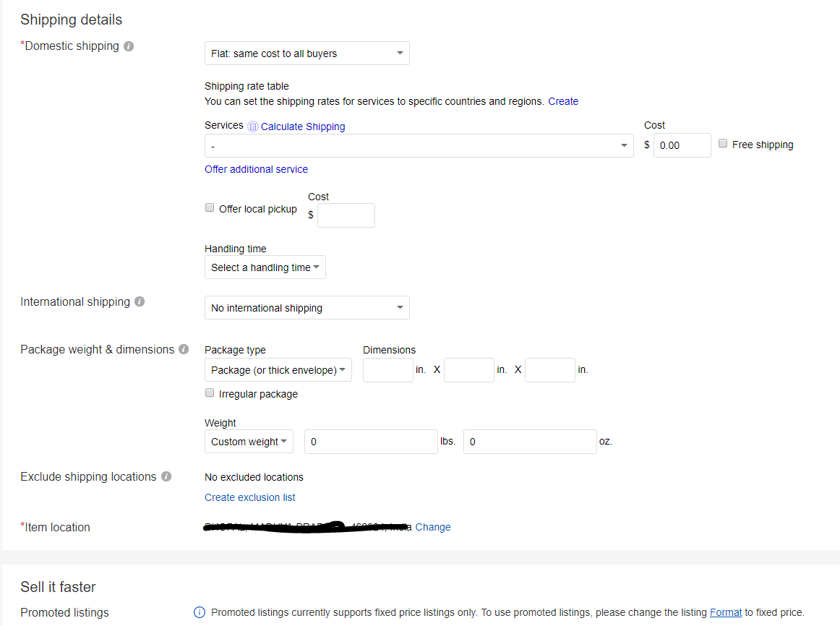Expand the Package type dropdown
The image size is (840, 626).
[278, 370]
